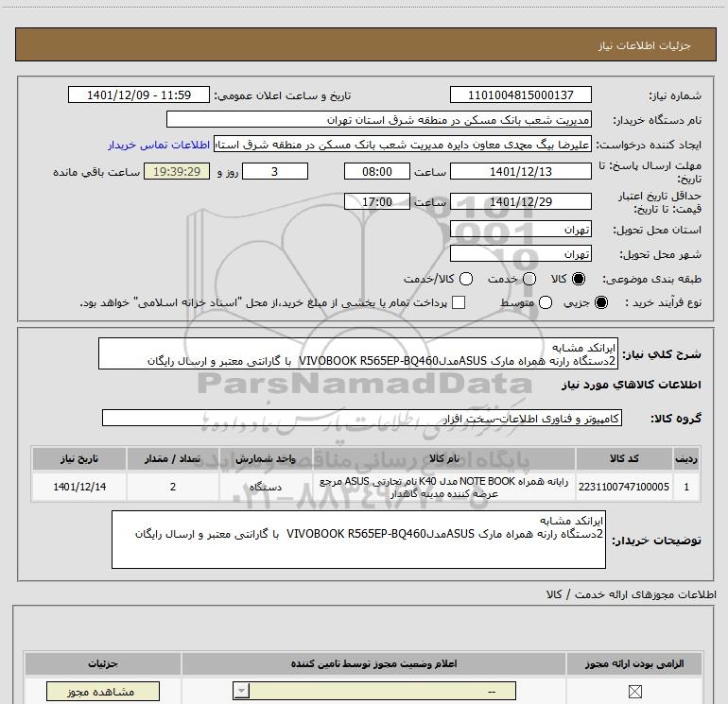Select the اطلاعات مجوزهای ارائه خدمت heading
This screenshot has height=704, width=728.
pyautogui.click(x=632, y=594)
